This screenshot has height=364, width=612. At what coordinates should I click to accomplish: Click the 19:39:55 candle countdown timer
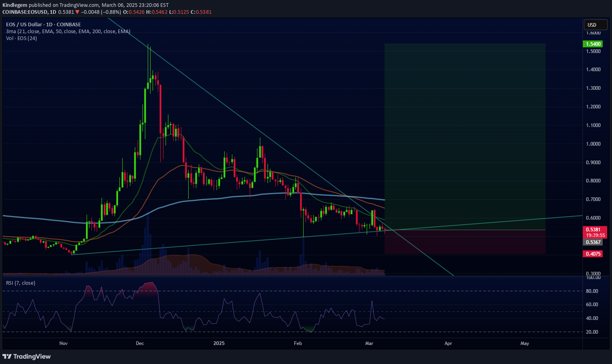(595, 235)
